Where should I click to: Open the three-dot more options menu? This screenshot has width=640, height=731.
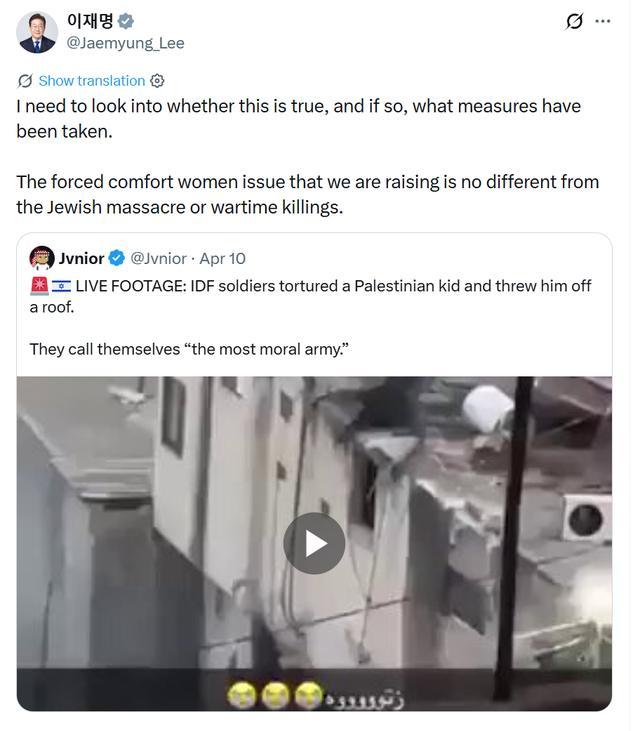pyautogui.click(x=603, y=21)
